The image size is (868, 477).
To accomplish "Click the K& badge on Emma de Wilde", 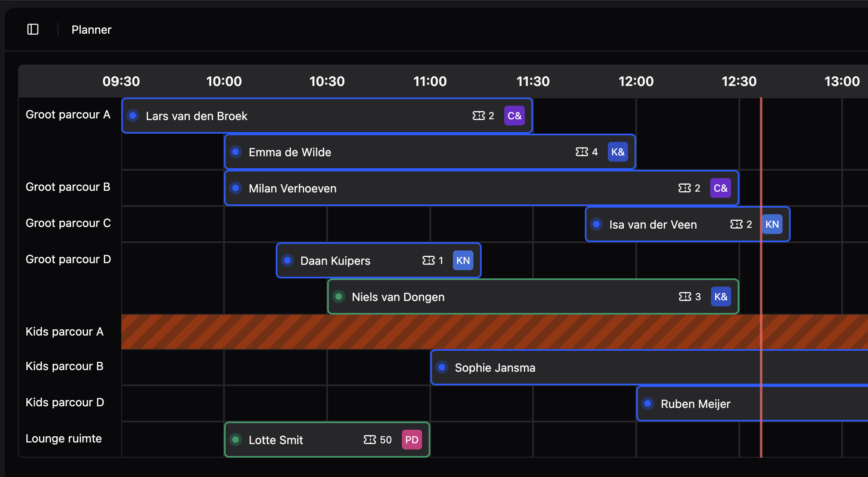I will tap(617, 152).
